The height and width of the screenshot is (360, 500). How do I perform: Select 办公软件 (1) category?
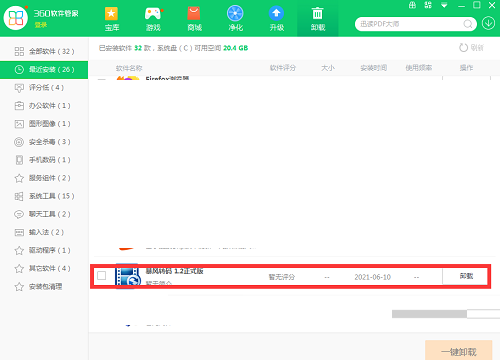click(x=44, y=106)
